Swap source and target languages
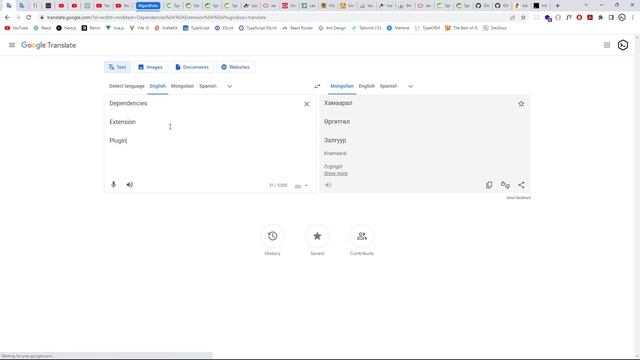640x360 pixels. tap(317, 86)
